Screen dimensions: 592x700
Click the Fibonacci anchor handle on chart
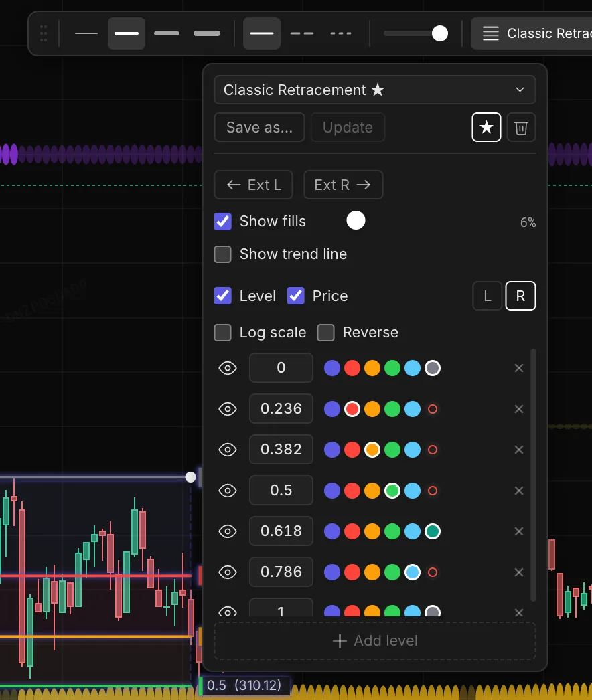pyautogui.click(x=190, y=477)
